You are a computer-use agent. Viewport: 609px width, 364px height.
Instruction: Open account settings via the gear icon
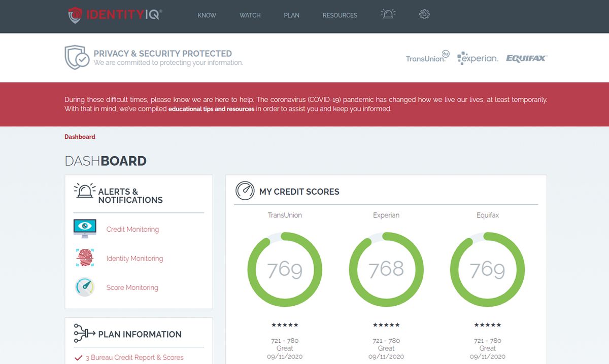(424, 14)
